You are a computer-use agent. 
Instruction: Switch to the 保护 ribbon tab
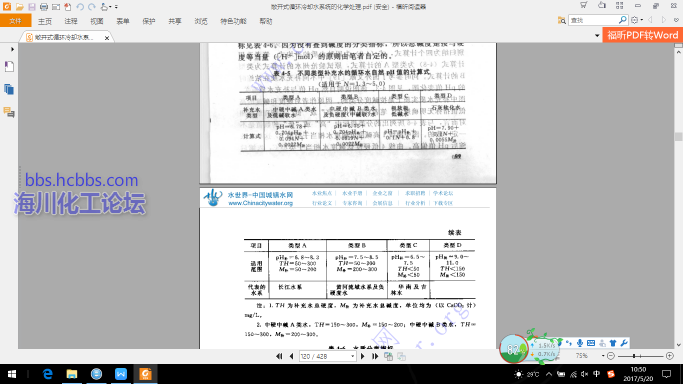[x=149, y=21]
